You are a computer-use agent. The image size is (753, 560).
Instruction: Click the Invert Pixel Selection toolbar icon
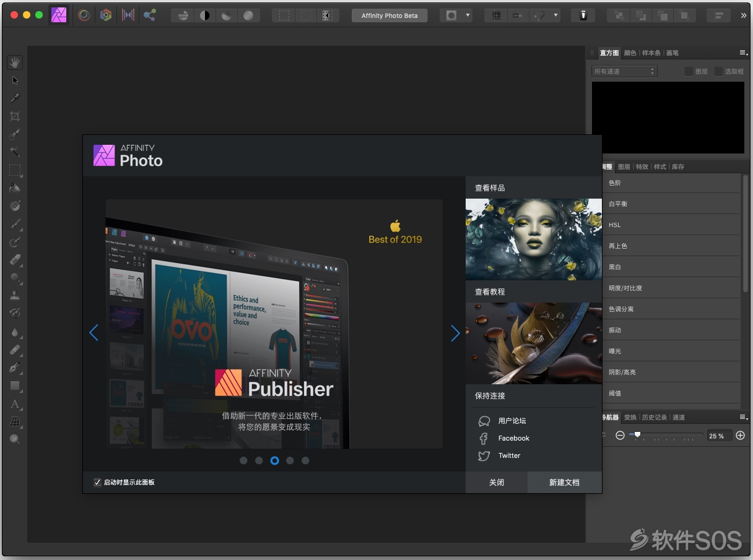click(328, 15)
